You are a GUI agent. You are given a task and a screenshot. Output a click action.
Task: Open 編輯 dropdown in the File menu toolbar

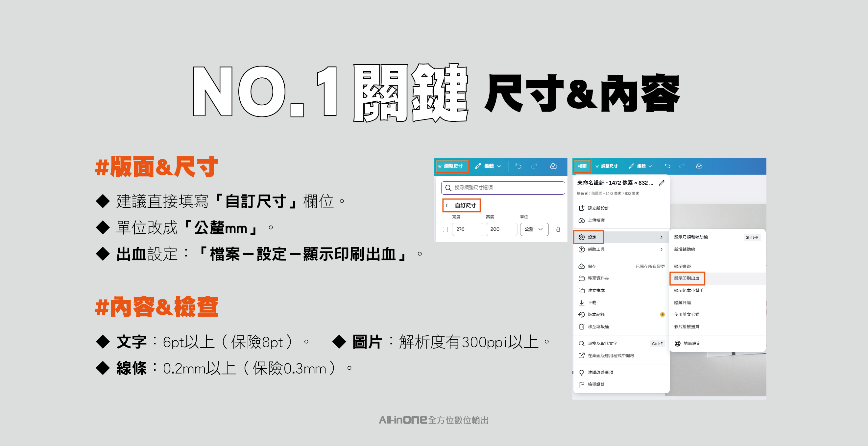640,166
